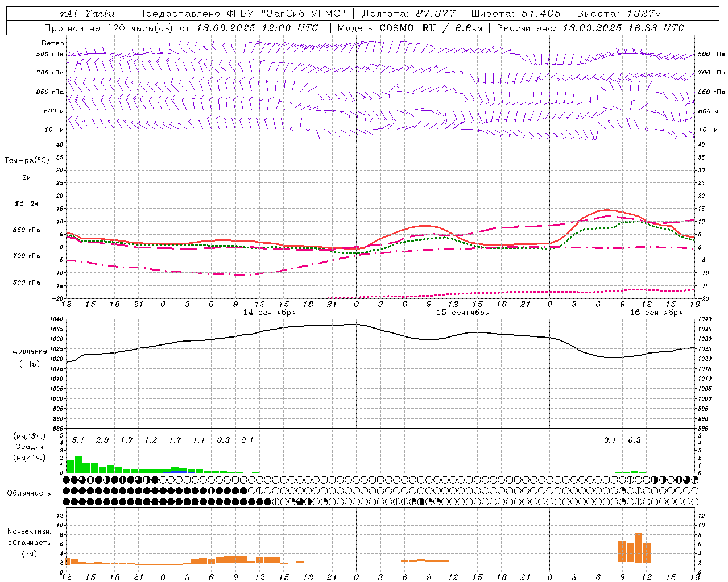Click 1000 on the right pressure axis
728x582 pixels.
tap(705, 399)
